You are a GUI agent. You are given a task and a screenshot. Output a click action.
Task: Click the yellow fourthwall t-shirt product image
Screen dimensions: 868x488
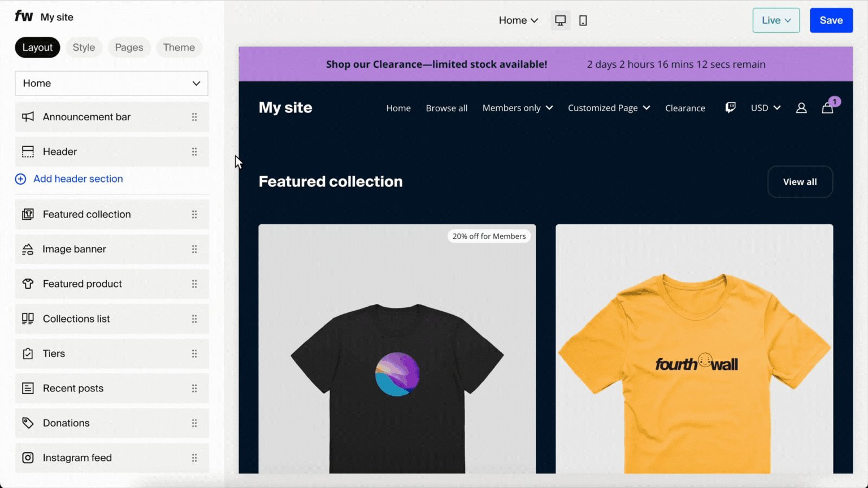click(x=694, y=350)
